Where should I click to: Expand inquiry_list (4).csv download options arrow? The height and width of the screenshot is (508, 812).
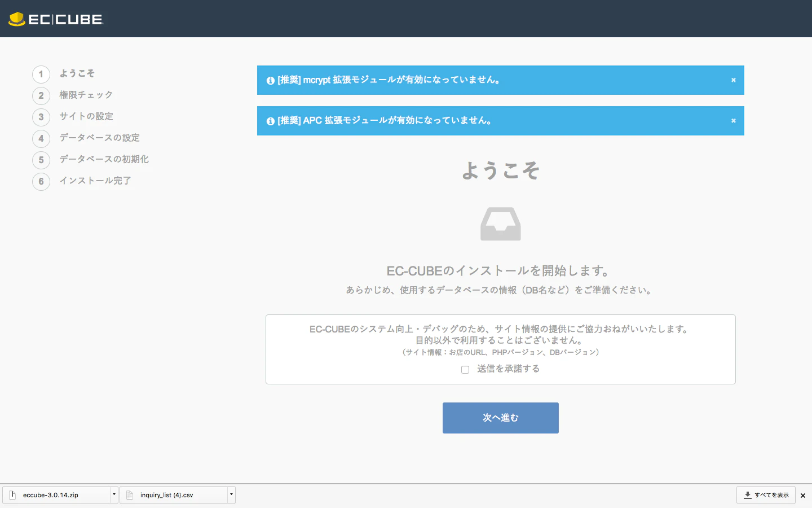(231, 494)
